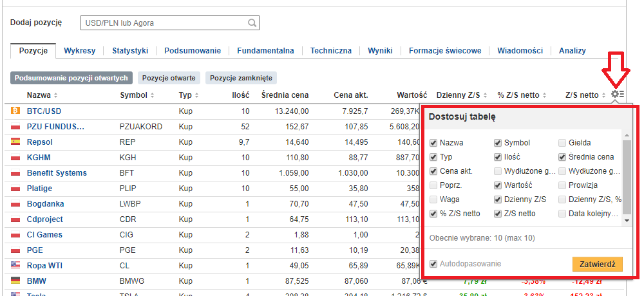Click the Cdproject instrument link
Image resolution: width=644 pixels, height=296 pixels.
point(45,219)
